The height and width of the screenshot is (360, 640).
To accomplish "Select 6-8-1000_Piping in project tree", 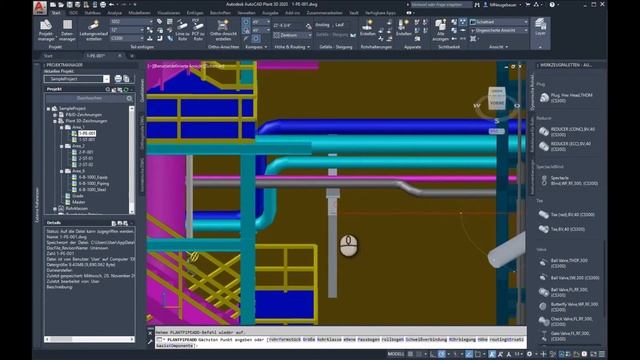I will pyautogui.click(x=94, y=184).
